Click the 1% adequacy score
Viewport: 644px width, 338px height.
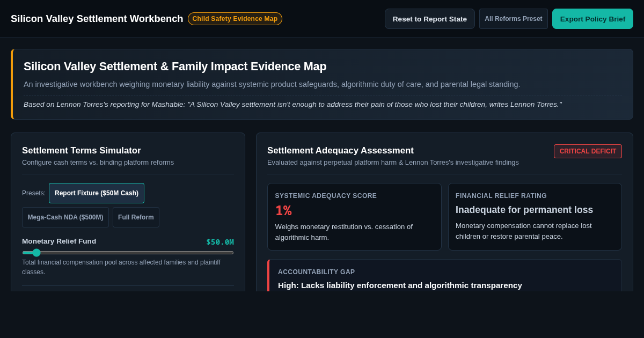click(x=283, y=210)
